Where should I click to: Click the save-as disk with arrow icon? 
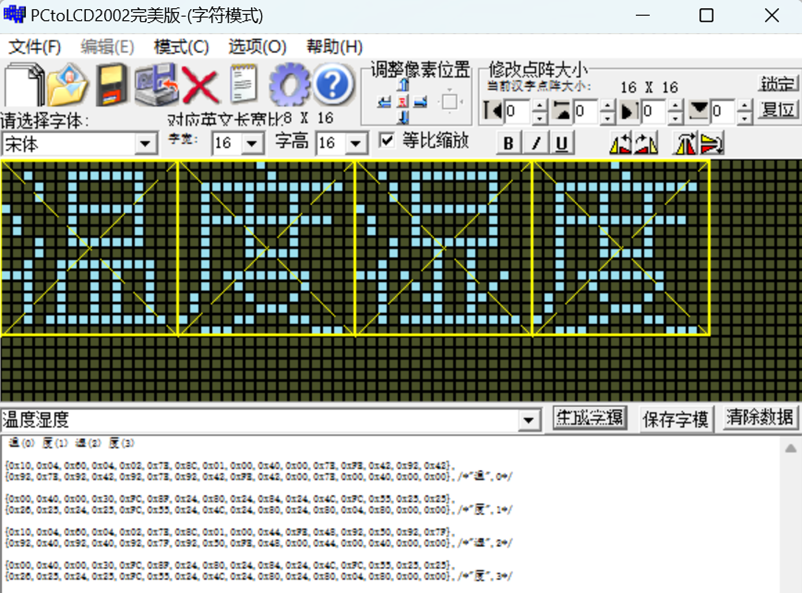coord(156,84)
